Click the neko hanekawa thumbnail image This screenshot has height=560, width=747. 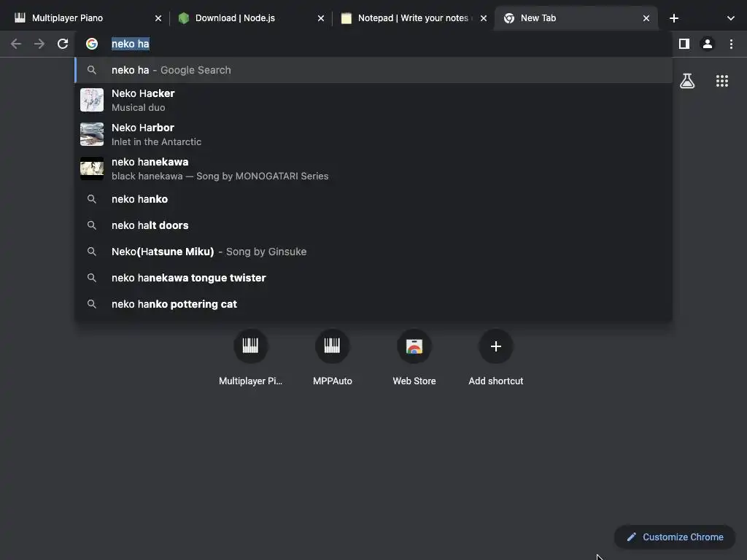tap(92, 168)
